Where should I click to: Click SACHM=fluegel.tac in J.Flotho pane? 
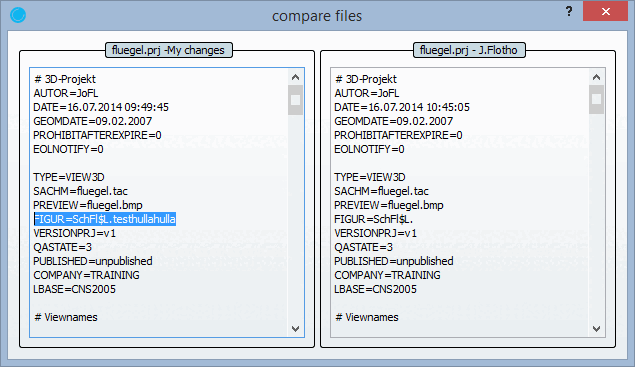381,191
